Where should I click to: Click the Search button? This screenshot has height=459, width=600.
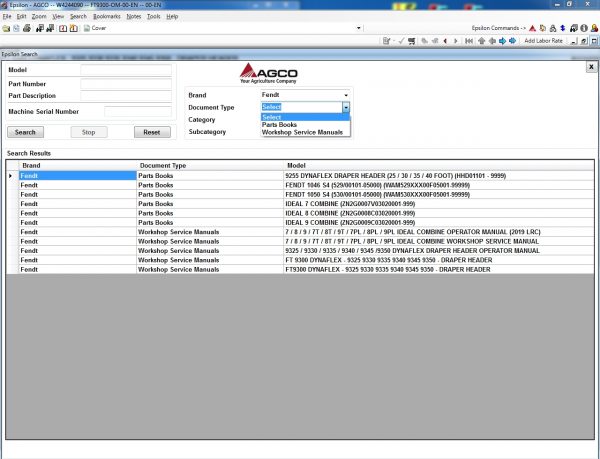click(x=25, y=132)
